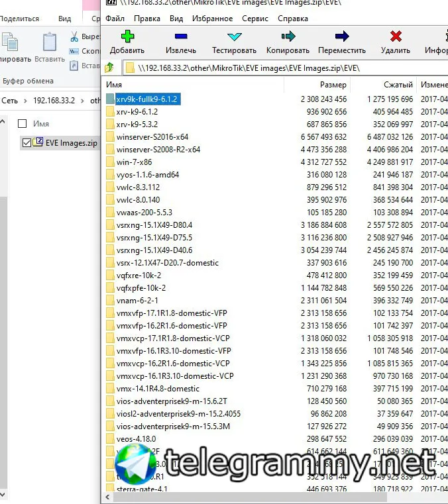Click the Extract (Извлечь) minus icon
Screen dimensions: 448x504
[x=181, y=36]
